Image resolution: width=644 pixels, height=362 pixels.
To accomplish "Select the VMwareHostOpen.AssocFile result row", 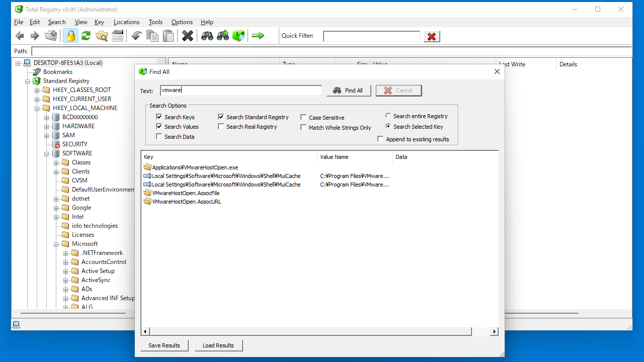I will click(x=186, y=193).
